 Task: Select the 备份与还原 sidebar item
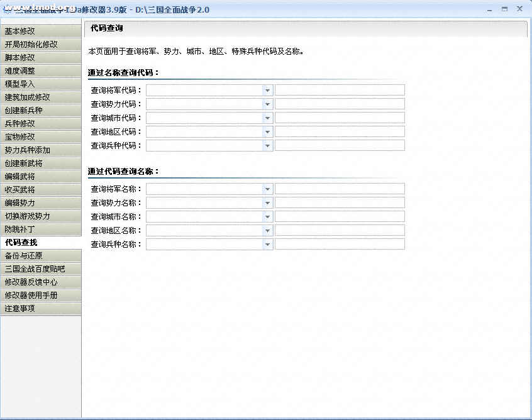point(40,255)
